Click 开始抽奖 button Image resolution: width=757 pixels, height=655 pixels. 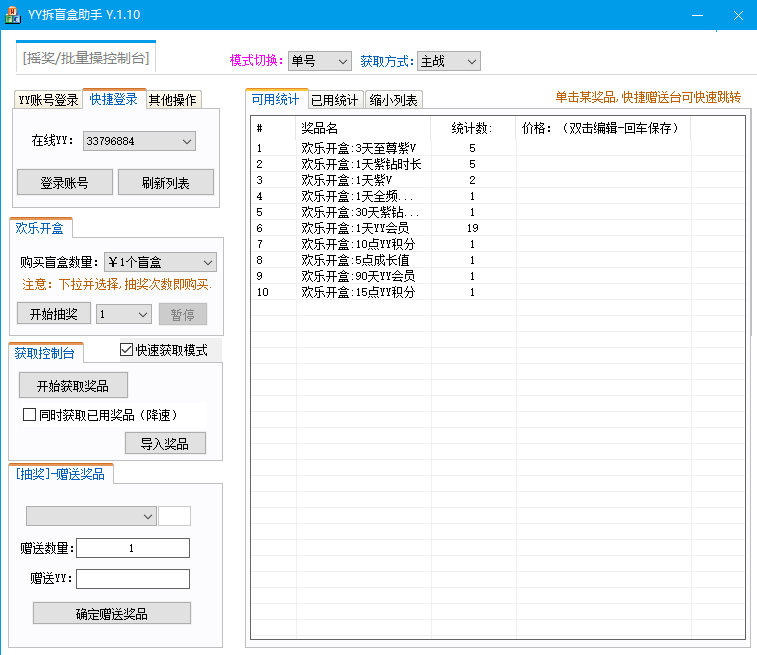pyautogui.click(x=54, y=314)
